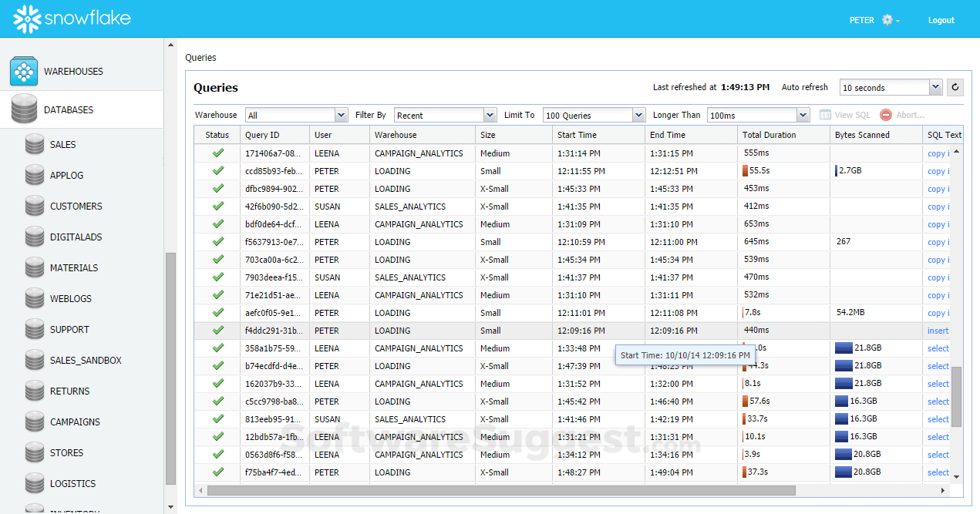Select query row ccd85b93 status checkmark
980x514 pixels.
click(217, 171)
